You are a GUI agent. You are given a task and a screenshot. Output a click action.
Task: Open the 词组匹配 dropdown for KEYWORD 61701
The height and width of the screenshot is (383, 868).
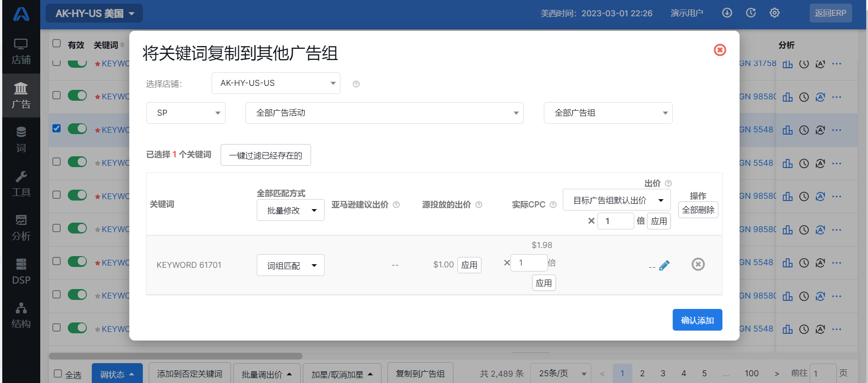tap(291, 265)
